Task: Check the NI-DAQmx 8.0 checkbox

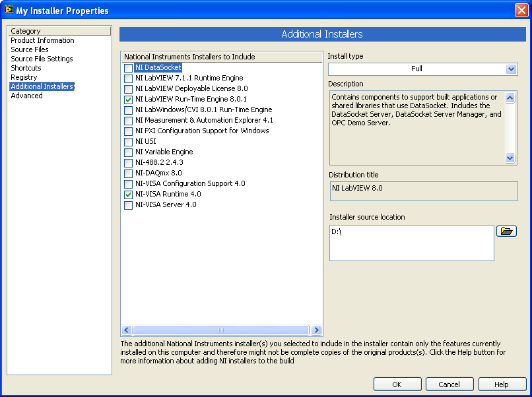Action: [x=128, y=173]
